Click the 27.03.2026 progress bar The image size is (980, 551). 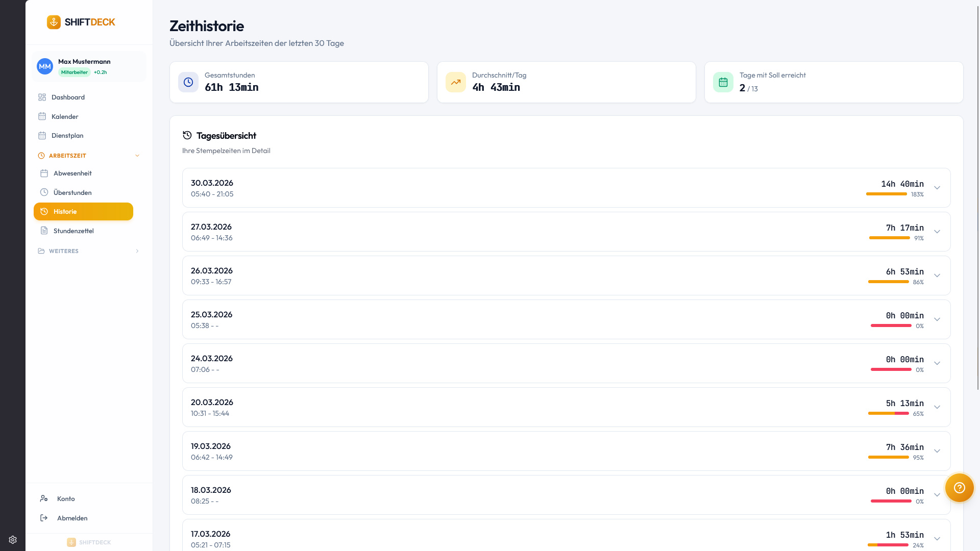click(889, 238)
